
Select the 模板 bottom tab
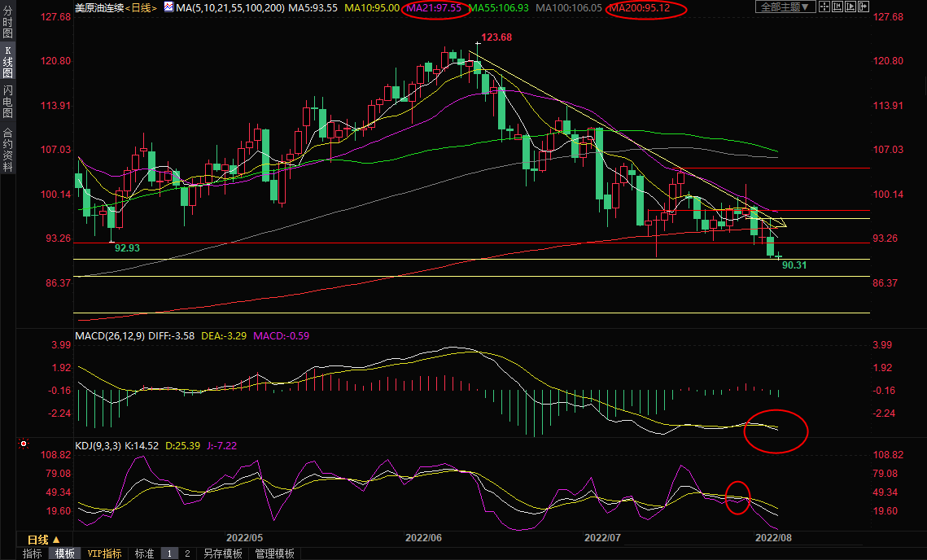coord(65,553)
